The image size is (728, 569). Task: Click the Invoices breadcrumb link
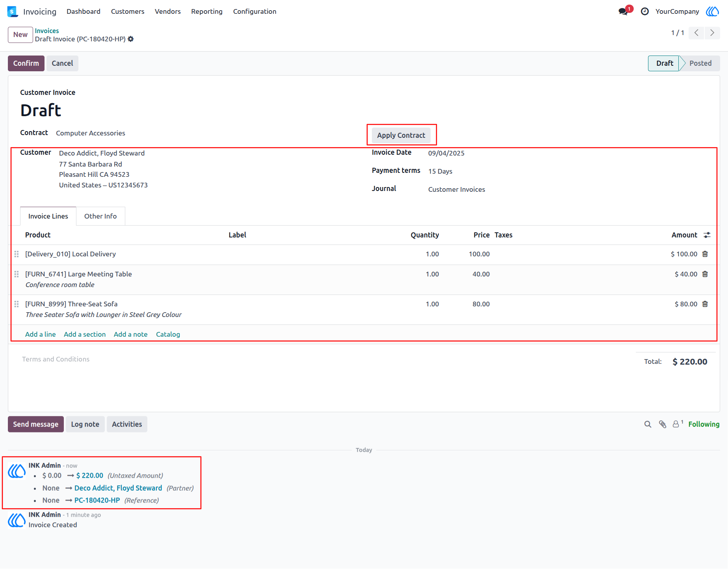[x=47, y=31]
